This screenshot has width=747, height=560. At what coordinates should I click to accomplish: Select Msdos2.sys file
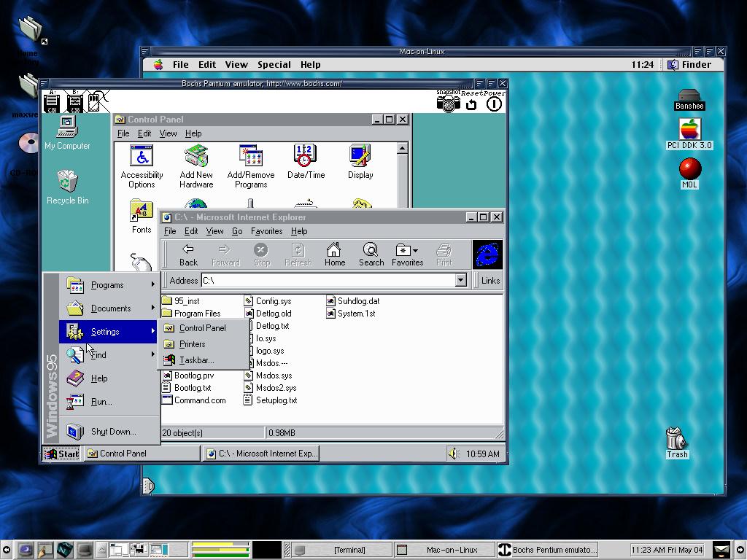point(270,388)
